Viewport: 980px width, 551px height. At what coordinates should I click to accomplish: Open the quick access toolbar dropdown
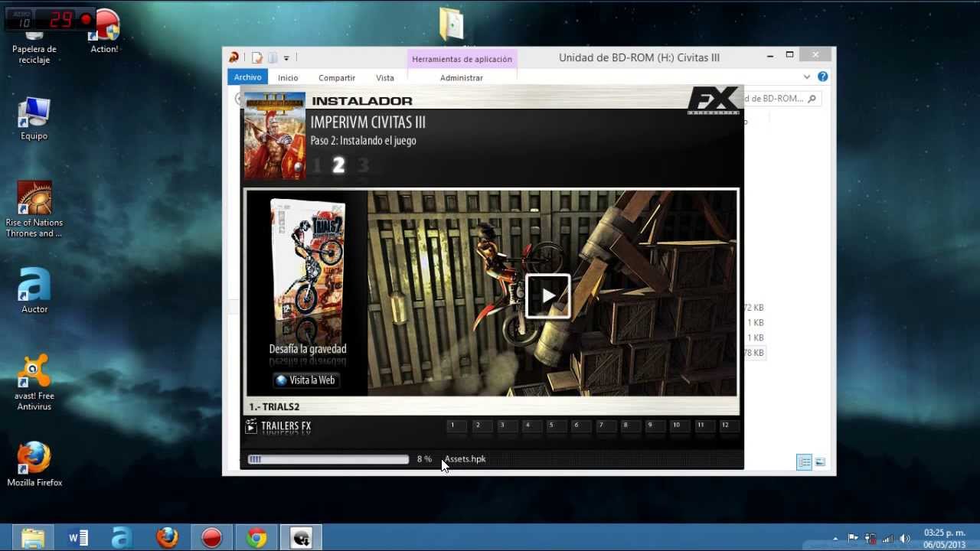tap(286, 58)
